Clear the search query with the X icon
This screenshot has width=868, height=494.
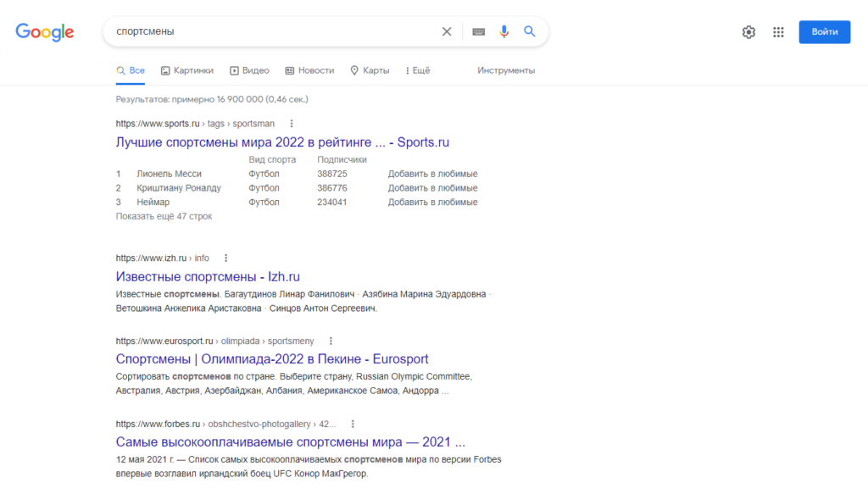(x=447, y=31)
